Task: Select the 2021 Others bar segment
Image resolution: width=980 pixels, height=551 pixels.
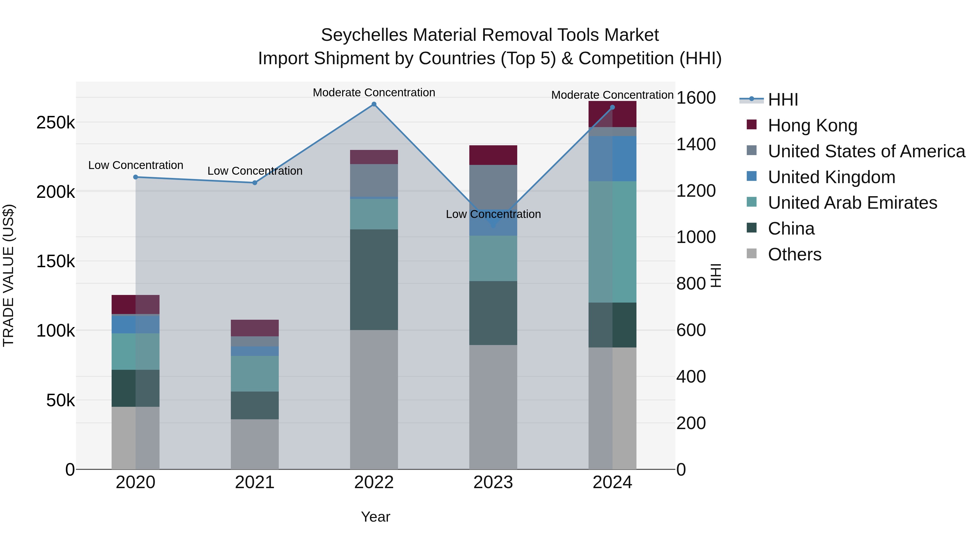Action: point(255,444)
